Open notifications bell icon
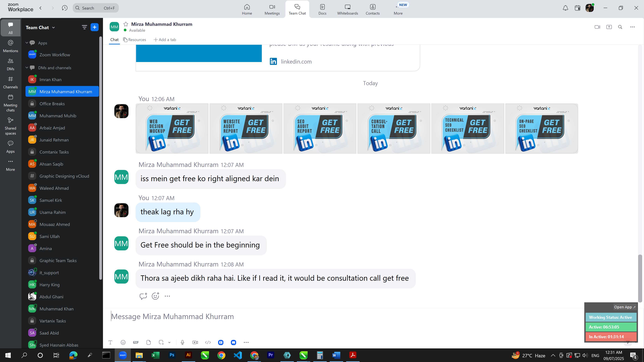The height and width of the screenshot is (362, 644). [566, 8]
